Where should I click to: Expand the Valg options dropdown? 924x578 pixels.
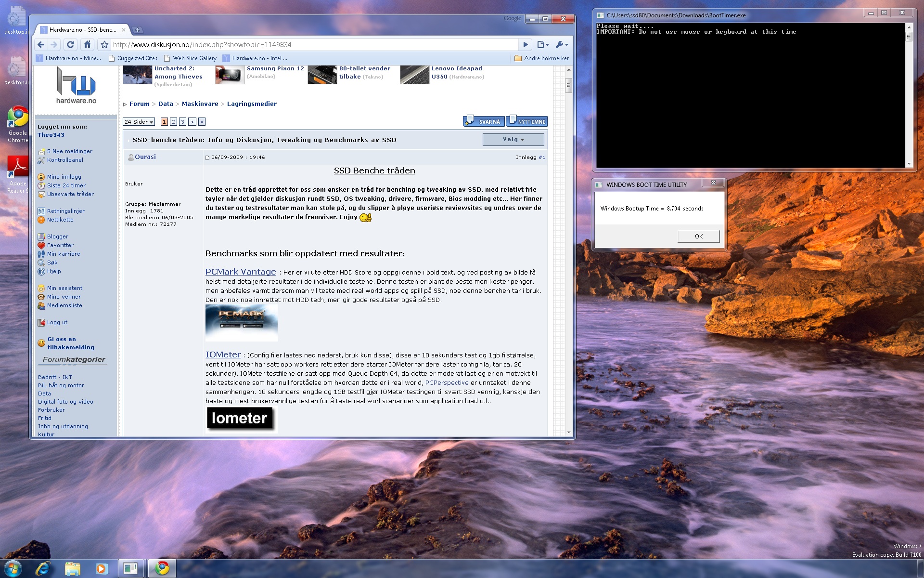(513, 140)
